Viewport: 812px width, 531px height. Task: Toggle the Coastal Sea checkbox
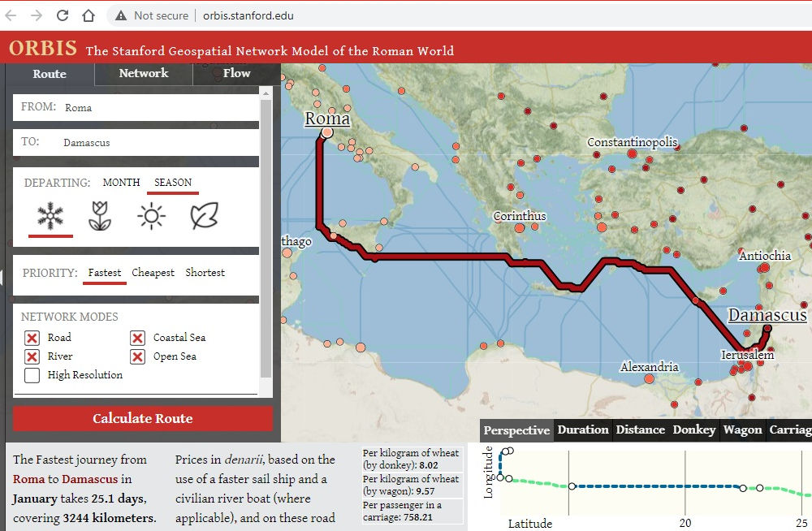[138, 339]
